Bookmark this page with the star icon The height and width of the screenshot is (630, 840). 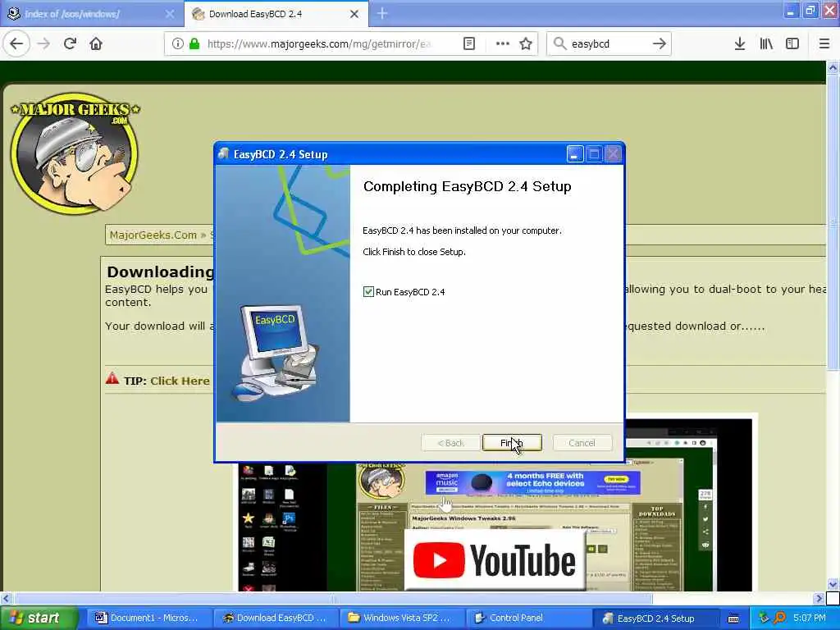526,44
